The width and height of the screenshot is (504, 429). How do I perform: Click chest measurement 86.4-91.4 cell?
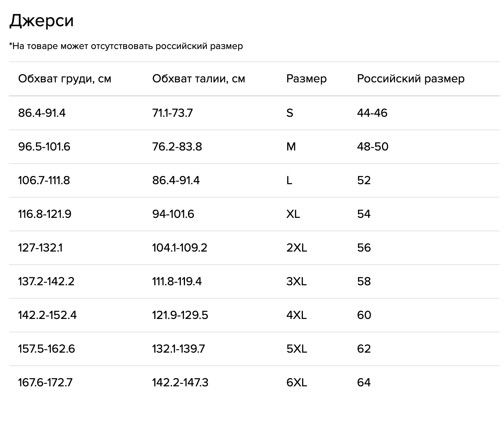[42, 113]
